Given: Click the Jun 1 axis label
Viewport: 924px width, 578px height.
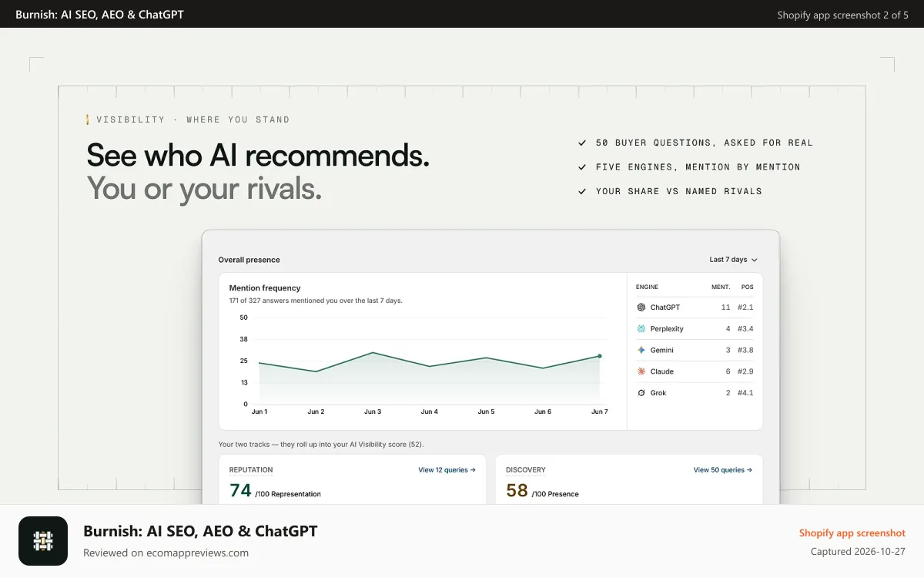Looking at the screenshot, I should point(259,412).
